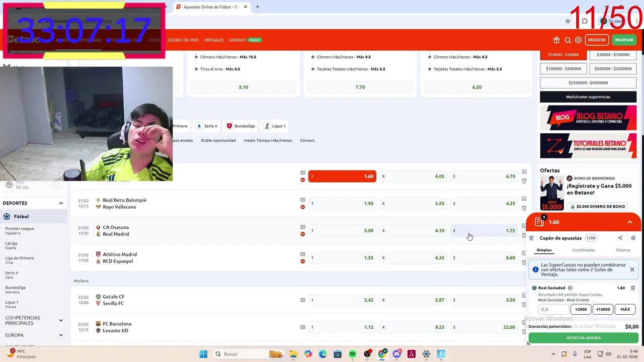
Task: Select the $30000 - $100000 stake range
Action: [x=613, y=54]
